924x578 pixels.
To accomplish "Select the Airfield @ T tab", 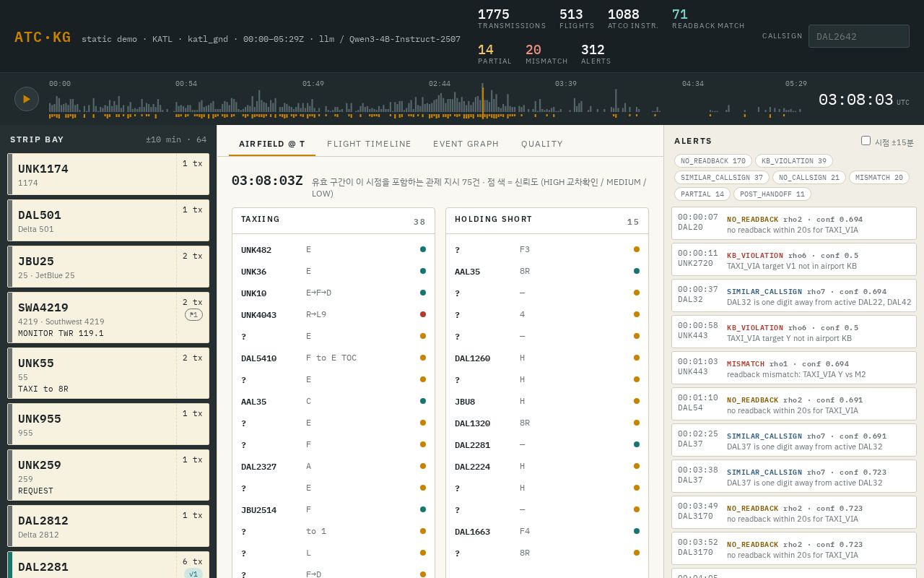I will (x=272, y=144).
